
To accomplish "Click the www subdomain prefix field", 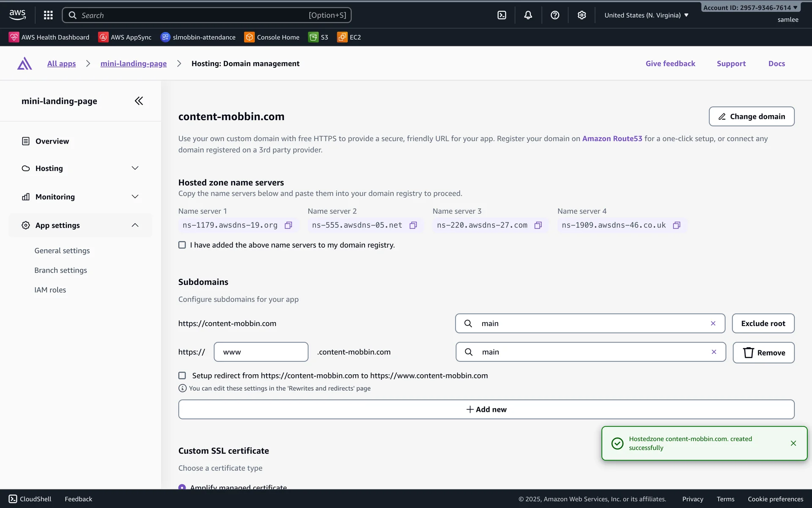I will tap(261, 352).
